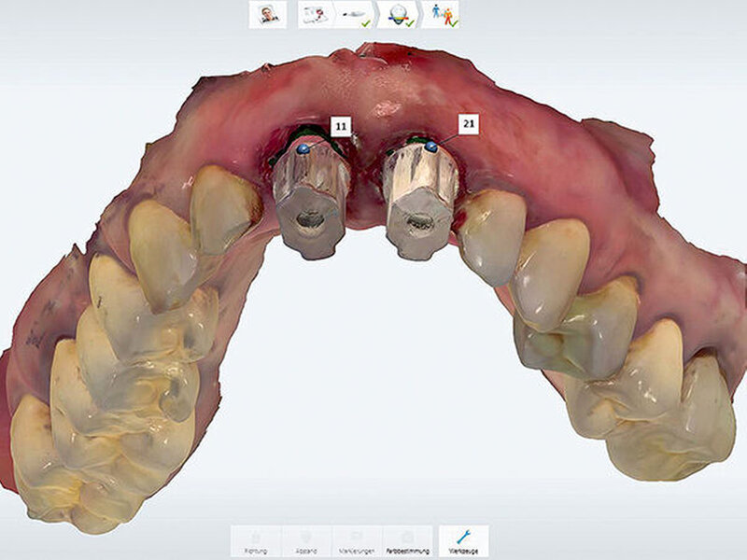Image resolution: width=747 pixels, height=560 pixels.
Task: Open the Werkzeuge wrench tool
Action: pyautogui.click(x=463, y=541)
